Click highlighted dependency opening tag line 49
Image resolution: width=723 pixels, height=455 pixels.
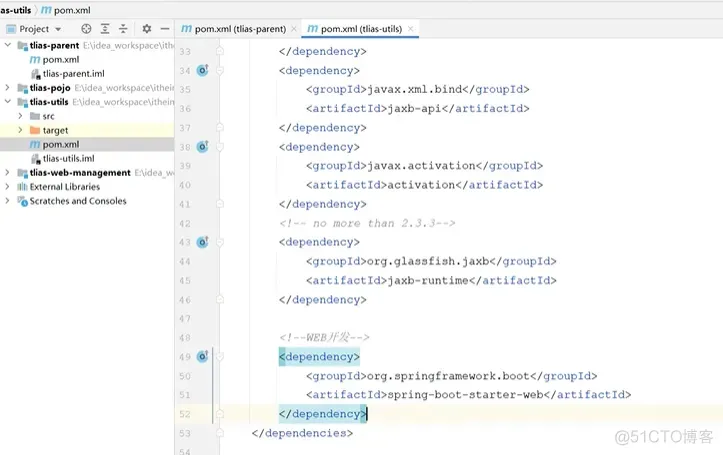click(x=319, y=357)
